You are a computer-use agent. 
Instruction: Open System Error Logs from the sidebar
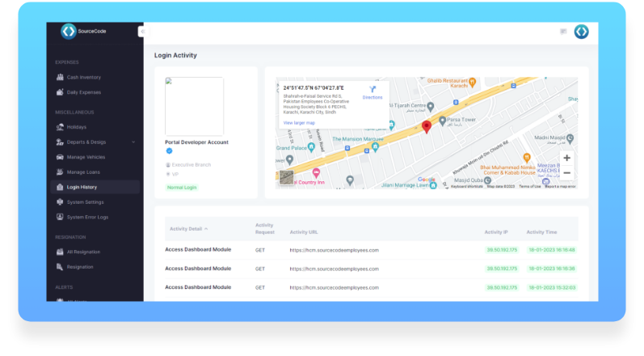click(86, 217)
